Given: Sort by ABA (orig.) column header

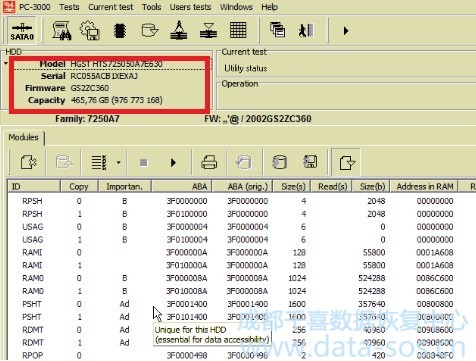Looking at the screenshot, I should (x=242, y=187).
